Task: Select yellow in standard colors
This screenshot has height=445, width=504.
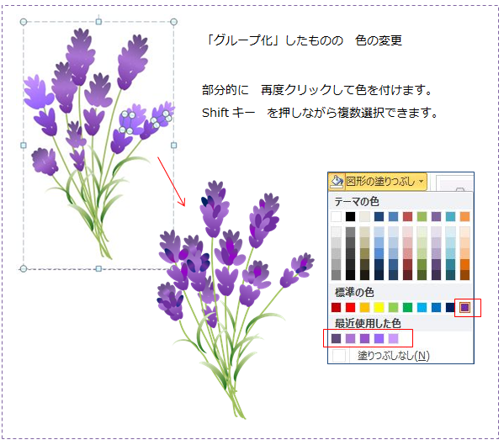Action: click(x=379, y=308)
